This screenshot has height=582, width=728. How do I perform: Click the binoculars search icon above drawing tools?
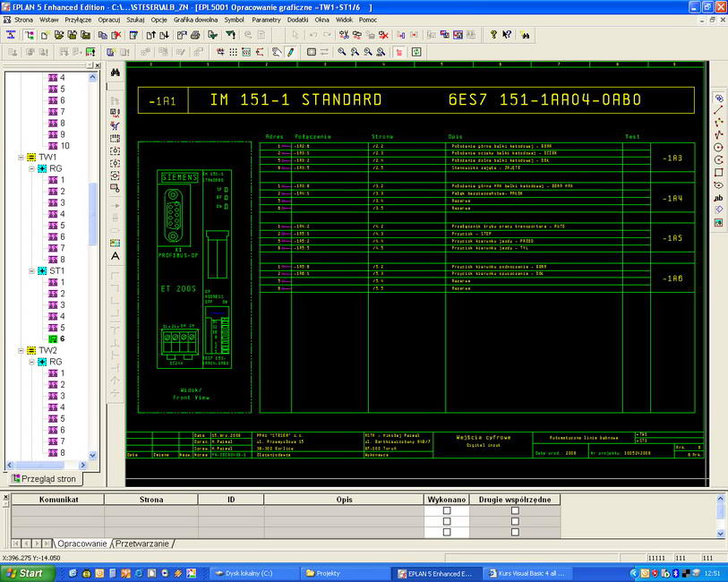coord(116,73)
